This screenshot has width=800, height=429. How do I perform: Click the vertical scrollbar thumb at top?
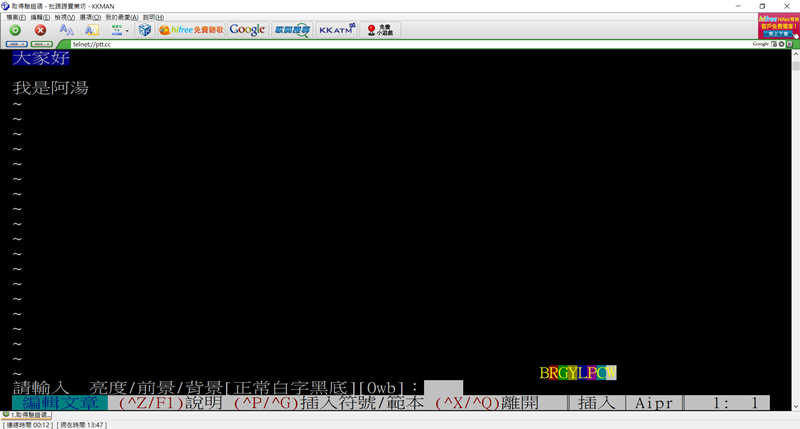pos(796,66)
